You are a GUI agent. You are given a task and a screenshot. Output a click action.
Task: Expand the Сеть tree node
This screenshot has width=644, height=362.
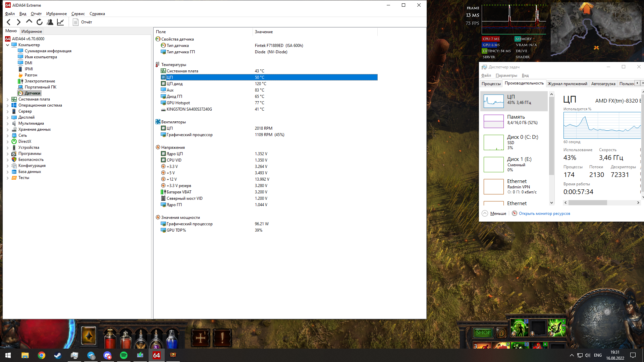pos(7,135)
